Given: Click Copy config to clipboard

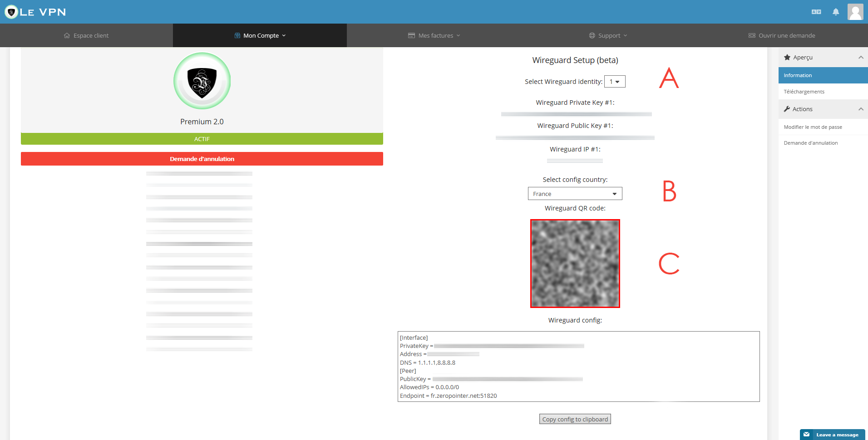Looking at the screenshot, I should click(x=575, y=419).
